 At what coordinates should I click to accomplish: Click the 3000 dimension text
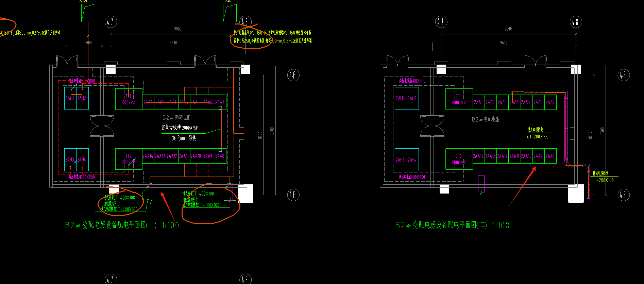point(88,43)
